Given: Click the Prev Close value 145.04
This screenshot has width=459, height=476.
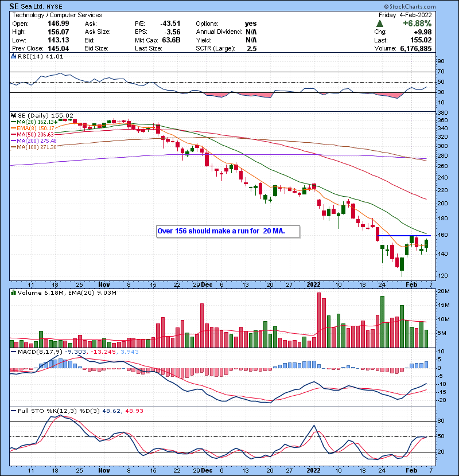Looking at the screenshot, I should (59, 49).
